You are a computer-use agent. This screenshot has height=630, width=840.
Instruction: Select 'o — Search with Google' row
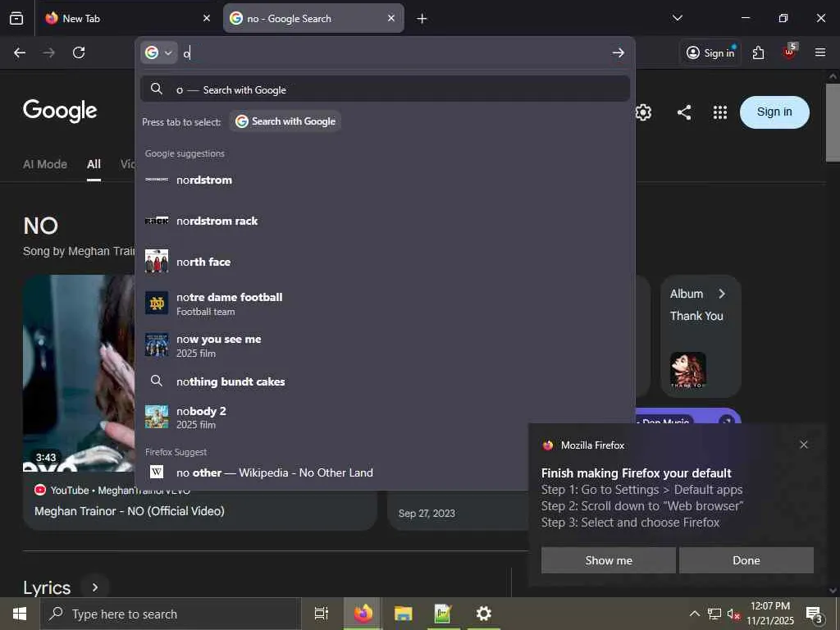[x=385, y=89]
